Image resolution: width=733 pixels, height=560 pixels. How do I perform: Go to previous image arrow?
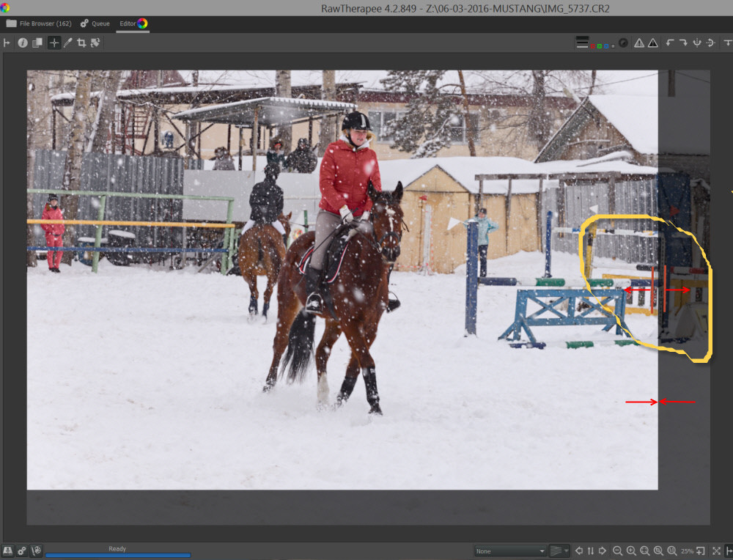[579, 551]
